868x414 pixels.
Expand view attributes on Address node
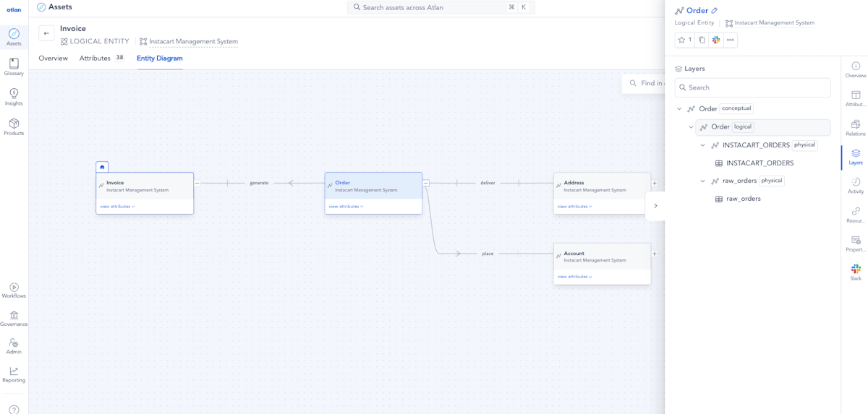click(x=574, y=207)
